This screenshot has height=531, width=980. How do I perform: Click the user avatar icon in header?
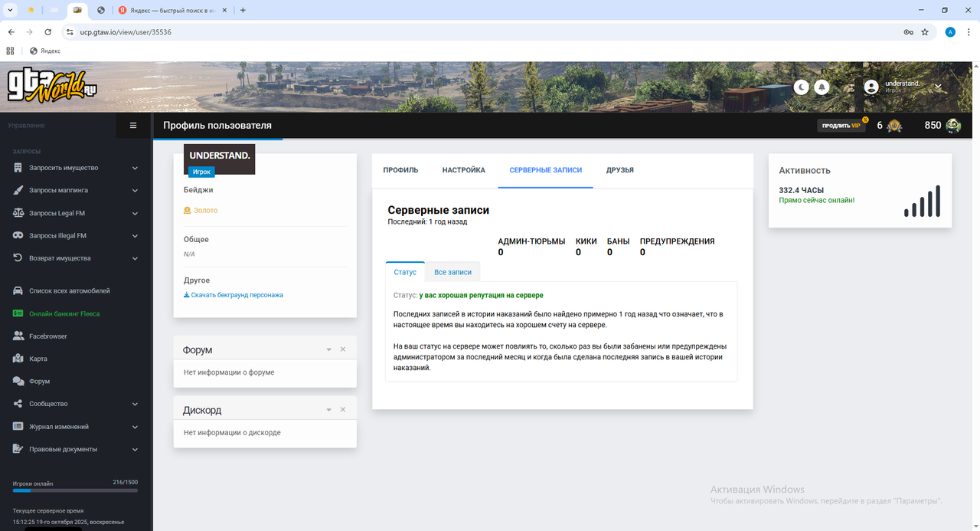tap(871, 87)
